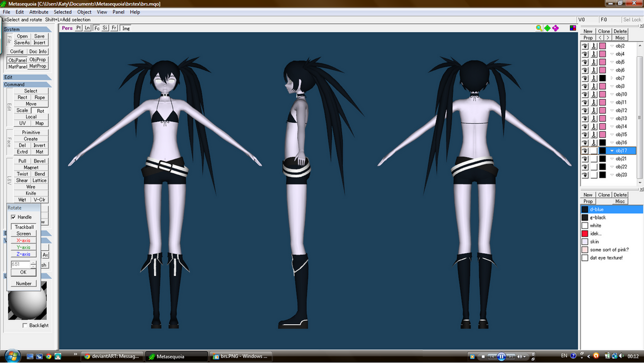This screenshot has width=644, height=363.
Task: Click the green view pan icon
Action: click(x=547, y=28)
